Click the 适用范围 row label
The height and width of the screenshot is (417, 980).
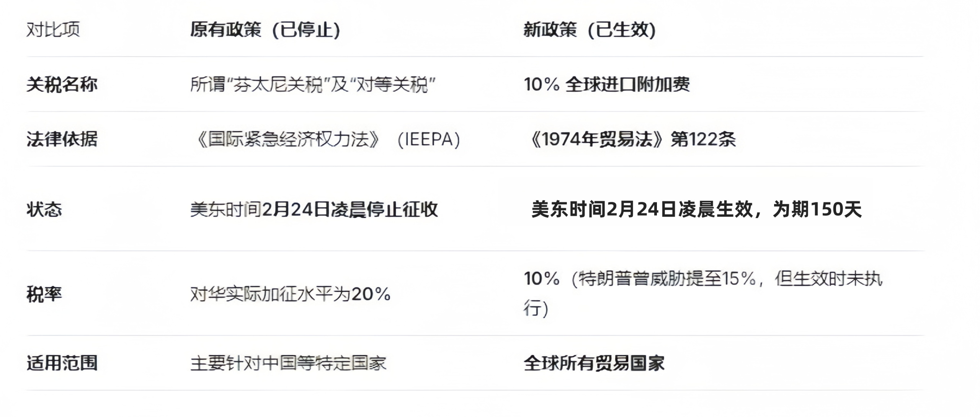62,363
